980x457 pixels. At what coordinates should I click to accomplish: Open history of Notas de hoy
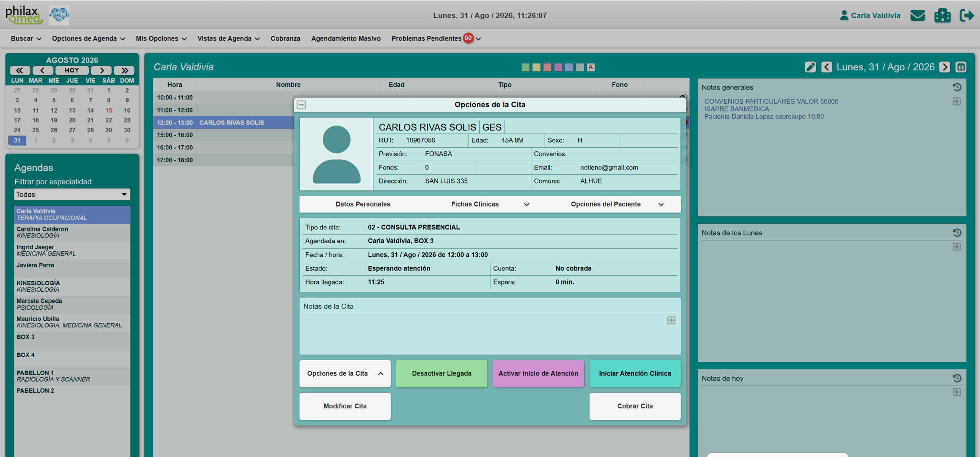[957, 378]
